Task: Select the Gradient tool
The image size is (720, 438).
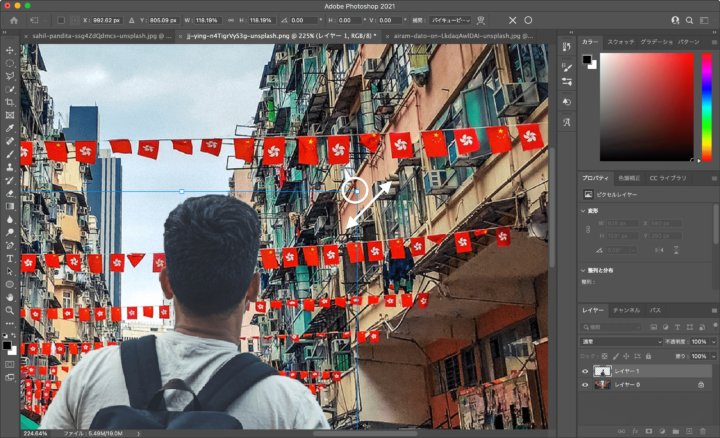Action: pyautogui.click(x=10, y=207)
